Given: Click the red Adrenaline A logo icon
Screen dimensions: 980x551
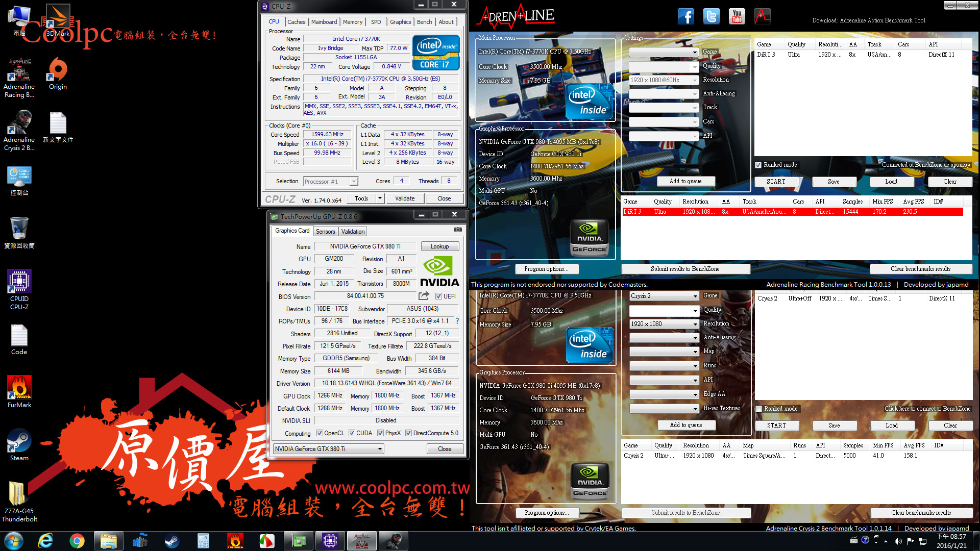Looking at the screenshot, I should [x=762, y=16].
